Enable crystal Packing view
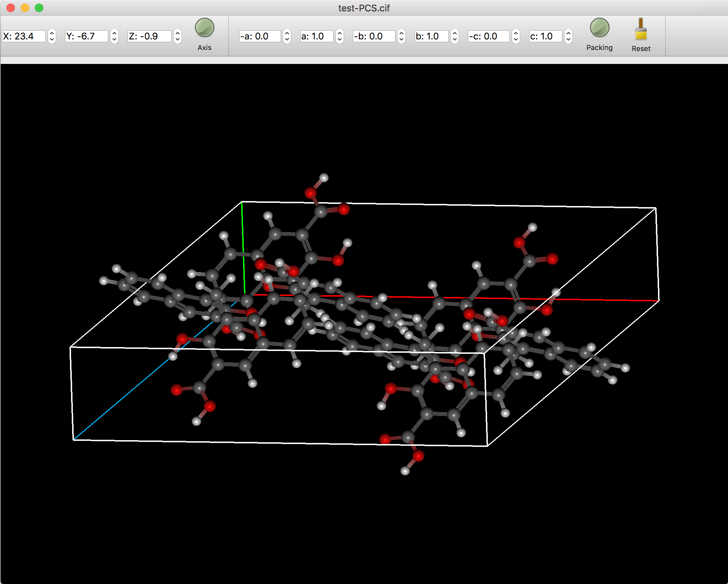Screen dimensions: 728x584 pyautogui.click(x=600, y=27)
